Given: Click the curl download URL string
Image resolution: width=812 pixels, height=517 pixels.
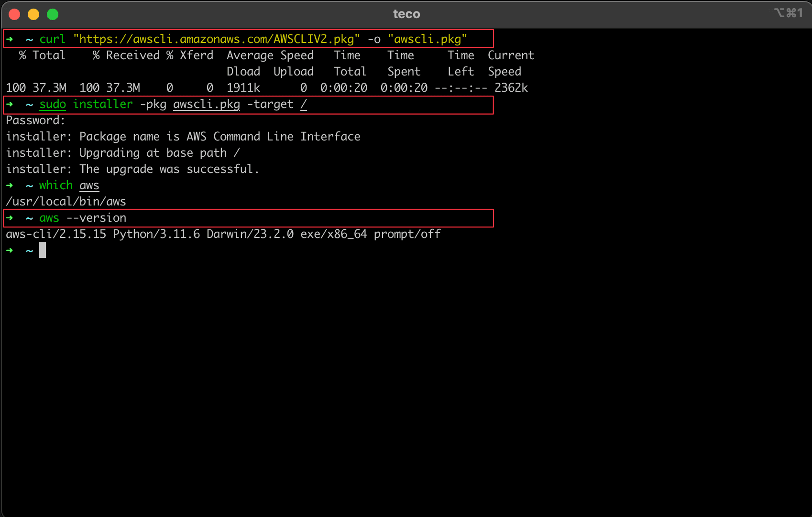Looking at the screenshot, I should [x=217, y=39].
